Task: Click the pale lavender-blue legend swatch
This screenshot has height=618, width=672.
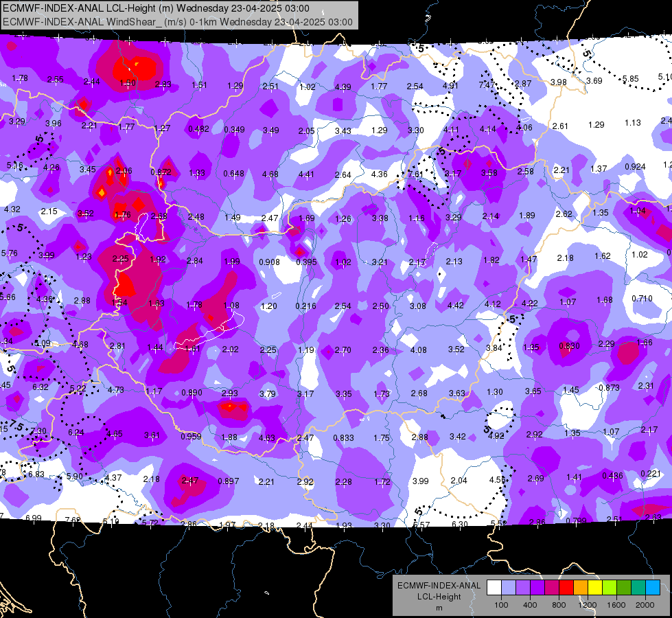Action: pos(509,588)
